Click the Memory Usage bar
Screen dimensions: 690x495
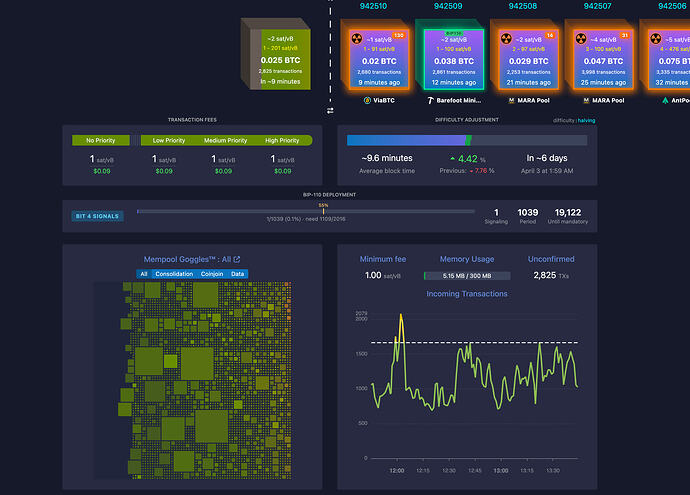click(x=467, y=275)
